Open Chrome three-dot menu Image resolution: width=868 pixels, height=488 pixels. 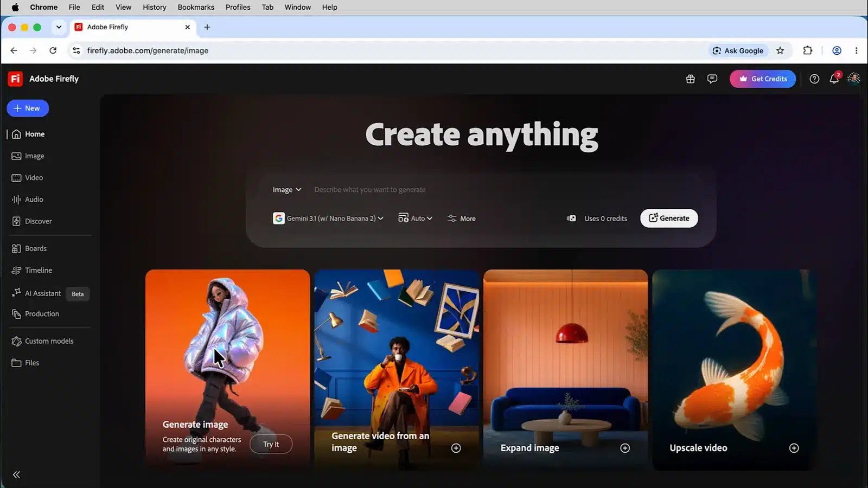point(857,50)
